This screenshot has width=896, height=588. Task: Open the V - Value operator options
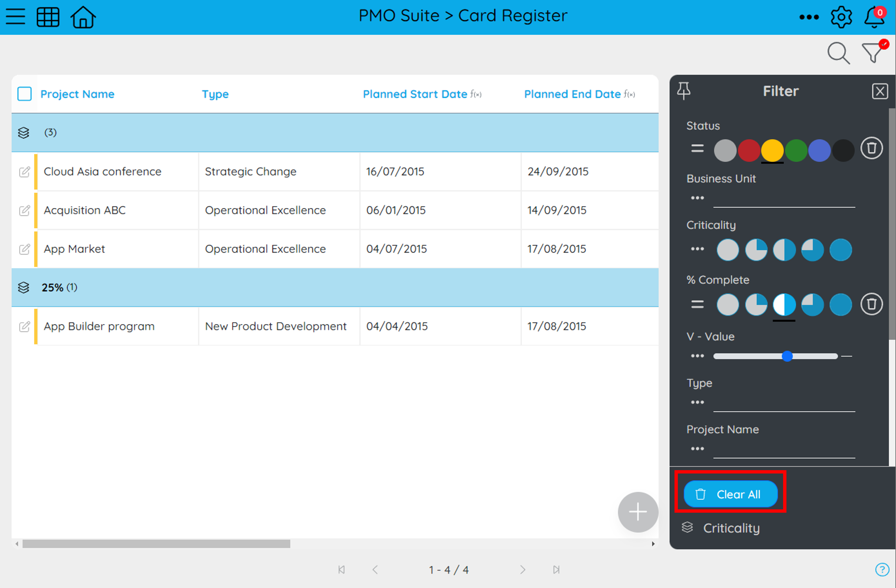click(697, 356)
